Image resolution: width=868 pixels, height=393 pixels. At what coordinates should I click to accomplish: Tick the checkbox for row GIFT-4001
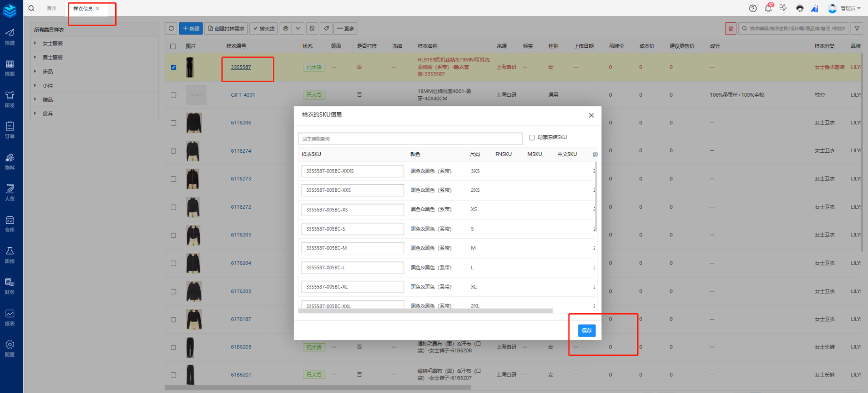pyautogui.click(x=173, y=95)
